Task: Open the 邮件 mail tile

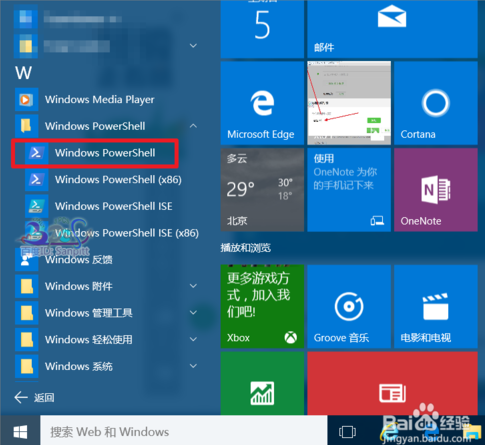Action: point(392,29)
